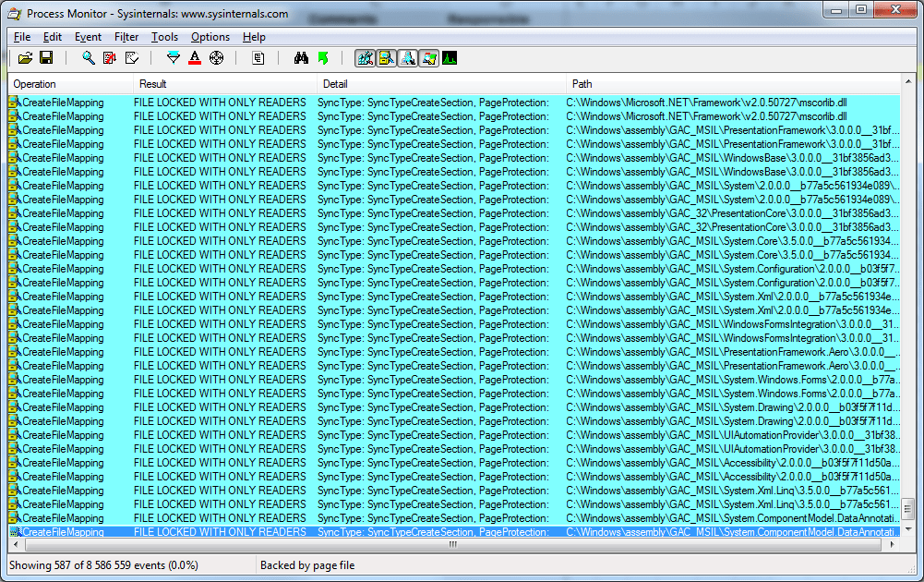Open a saved log with the Open icon
The width and height of the screenshot is (924, 582).
[25, 58]
